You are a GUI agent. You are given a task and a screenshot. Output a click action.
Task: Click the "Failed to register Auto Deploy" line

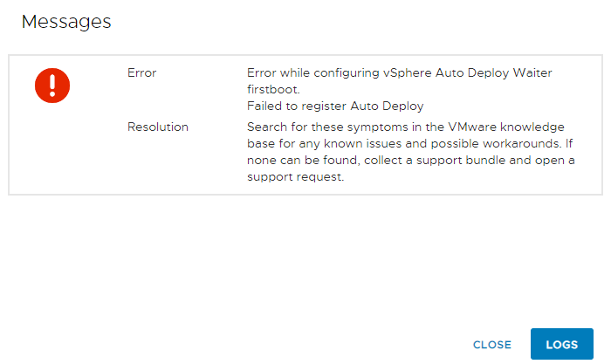pos(335,106)
